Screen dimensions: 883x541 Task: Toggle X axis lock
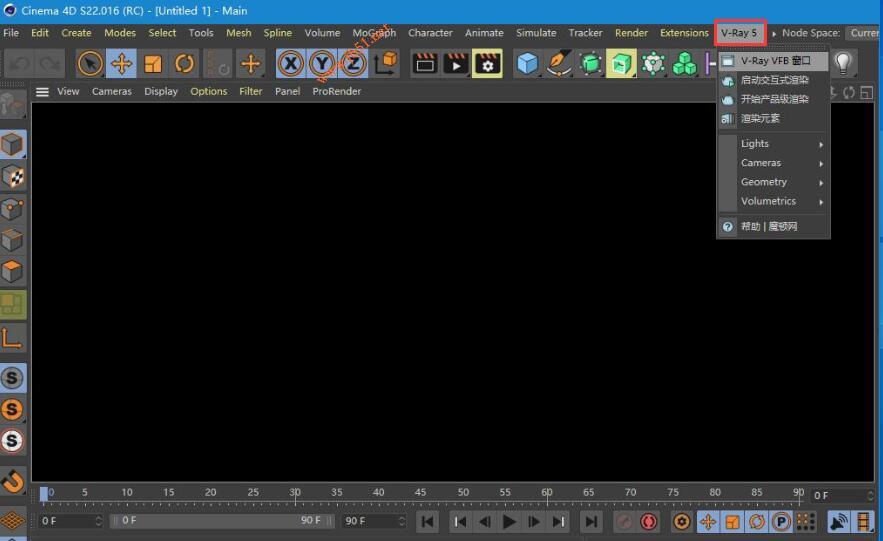pos(291,64)
